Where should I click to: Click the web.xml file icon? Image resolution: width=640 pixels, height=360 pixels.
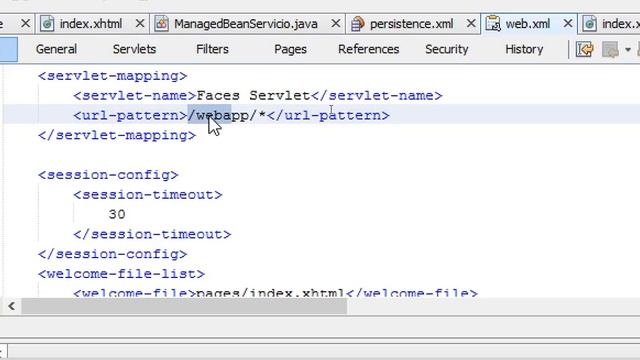click(493, 24)
